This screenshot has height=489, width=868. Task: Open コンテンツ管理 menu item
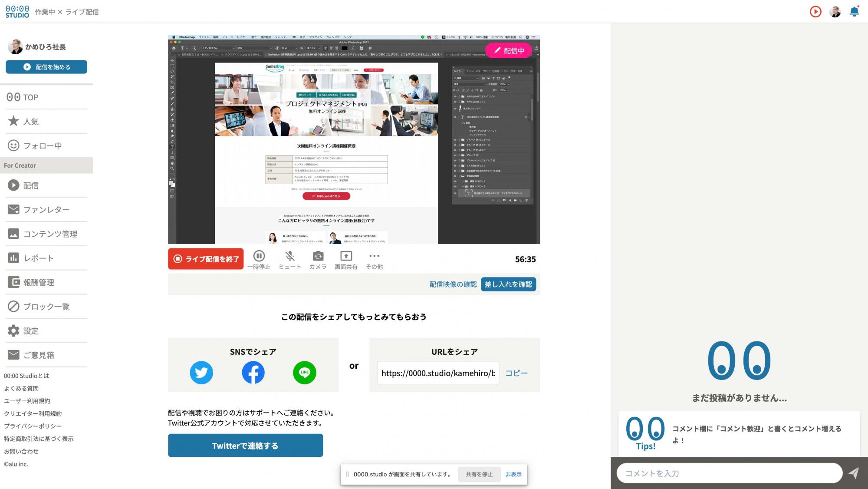46,234
